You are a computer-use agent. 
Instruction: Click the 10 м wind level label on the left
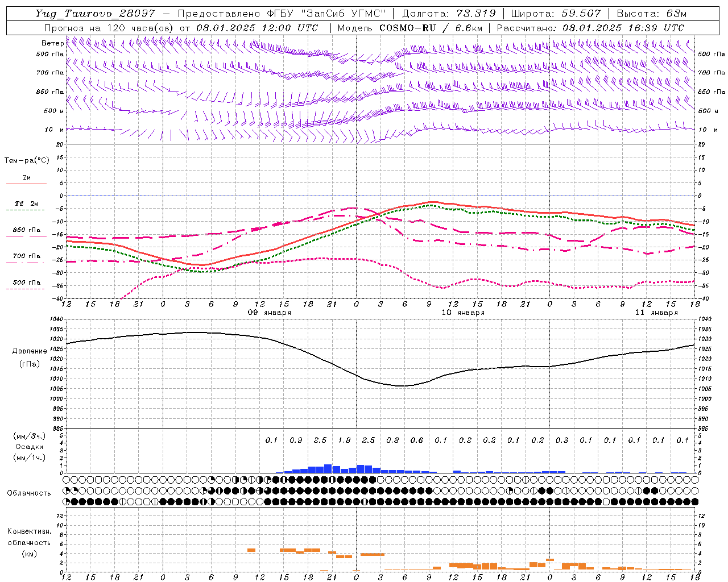click(54, 130)
